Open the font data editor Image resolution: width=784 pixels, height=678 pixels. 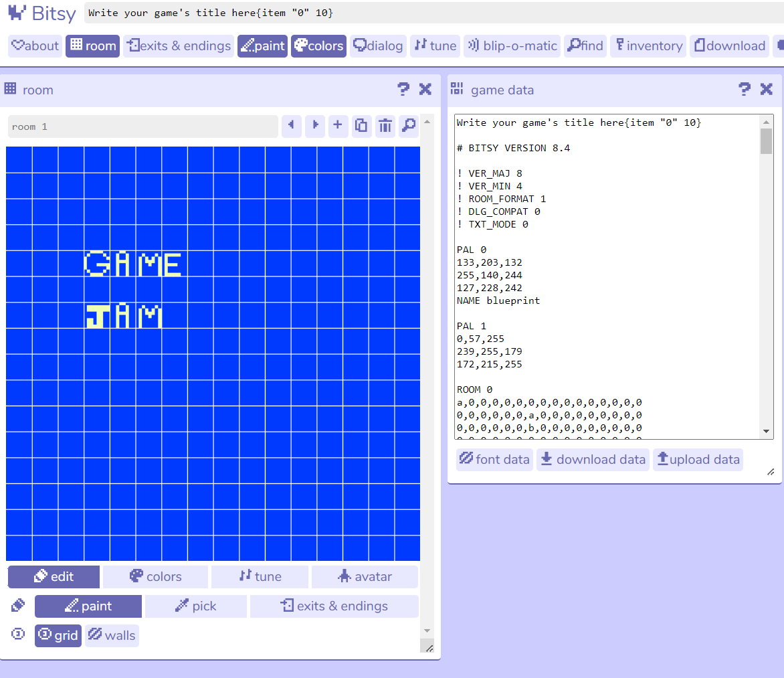point(494,460)
